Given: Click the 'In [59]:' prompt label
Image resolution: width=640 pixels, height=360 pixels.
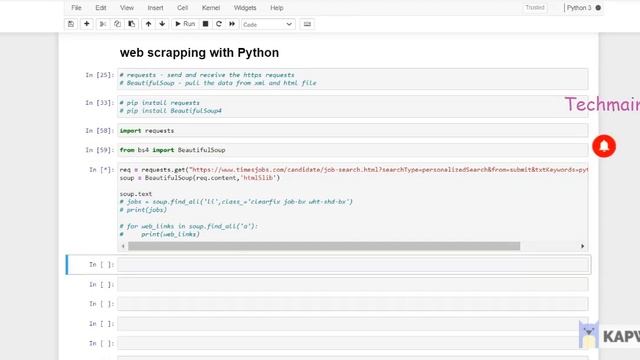Looking at the screenshot, I should coord(100,150).
